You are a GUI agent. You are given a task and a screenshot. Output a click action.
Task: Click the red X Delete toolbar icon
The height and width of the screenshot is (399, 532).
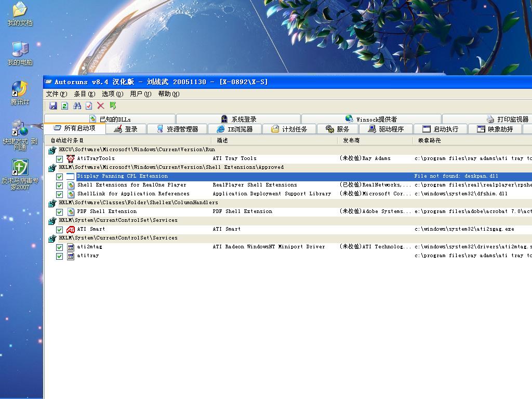coord(101,106)
